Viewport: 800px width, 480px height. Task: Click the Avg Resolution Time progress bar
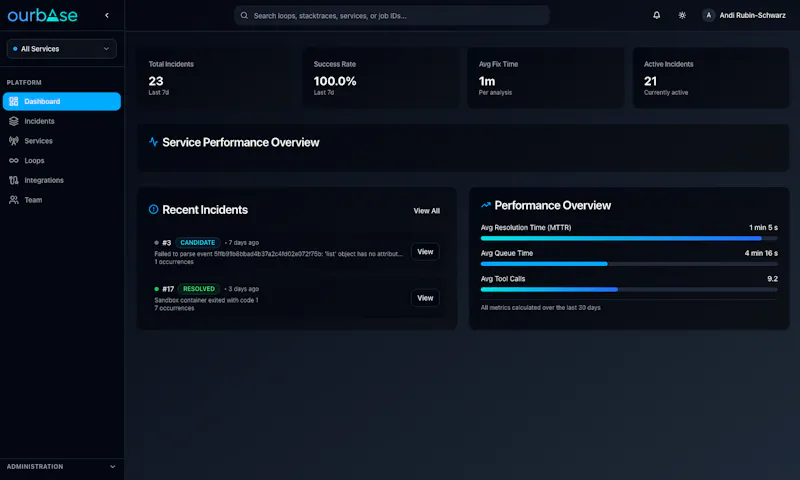629,238
